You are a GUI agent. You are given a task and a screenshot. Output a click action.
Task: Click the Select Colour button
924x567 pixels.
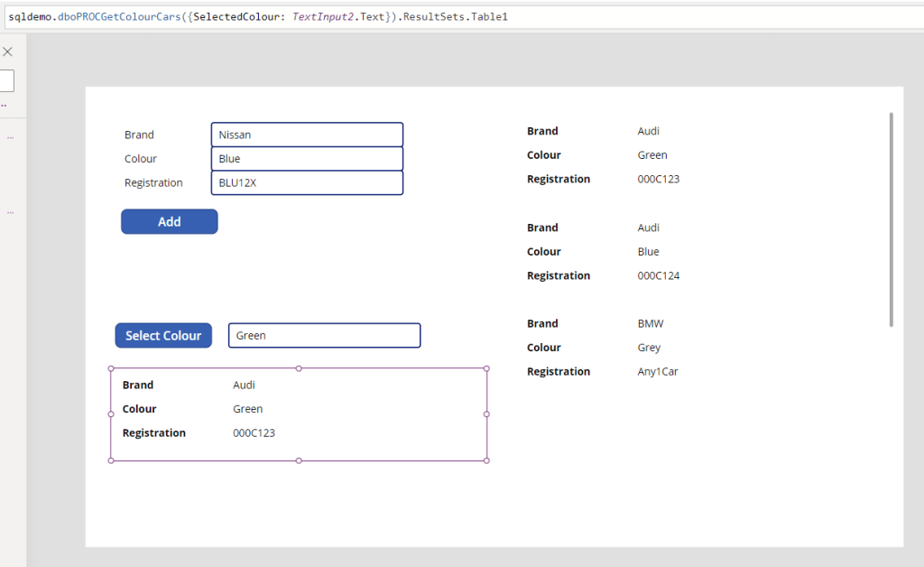pyautogui.click(x=163, y=335)
